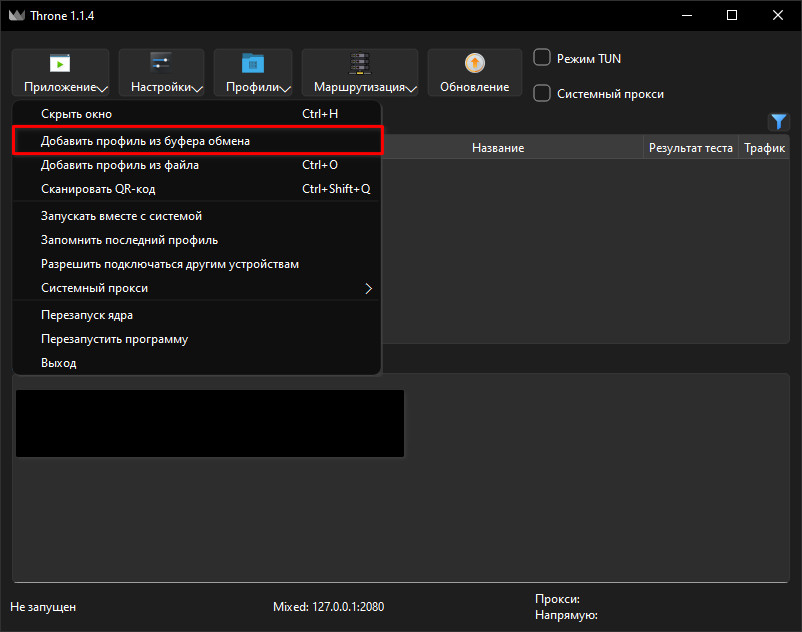Click the Напрямую: traffic label
The image size is (802, 632).
(566, 615)
